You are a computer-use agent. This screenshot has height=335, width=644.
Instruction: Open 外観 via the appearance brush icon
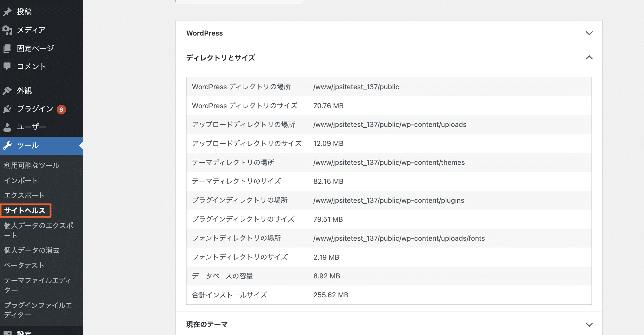click(x=8, y=90)
